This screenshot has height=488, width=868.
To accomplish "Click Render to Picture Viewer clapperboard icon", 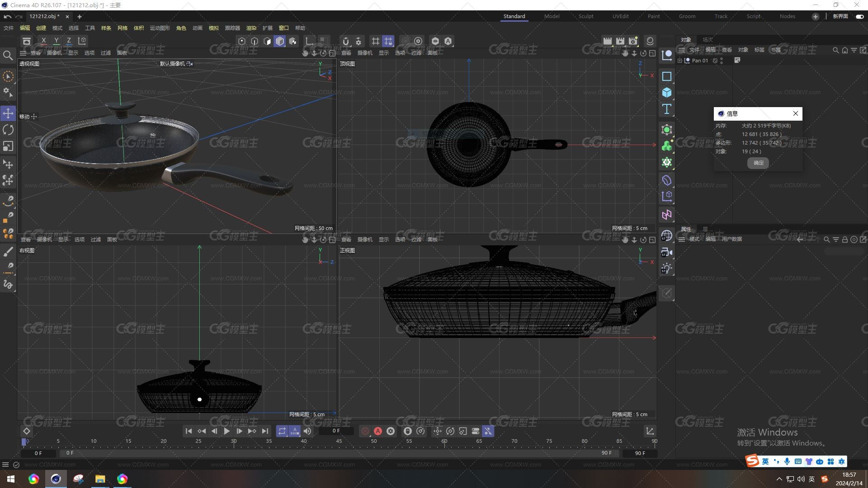I will point(620,41).
